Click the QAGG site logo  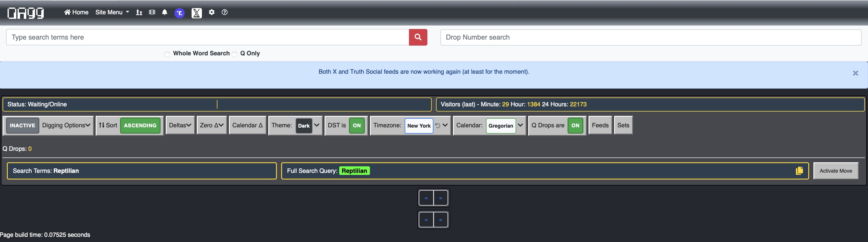[26, 13]
